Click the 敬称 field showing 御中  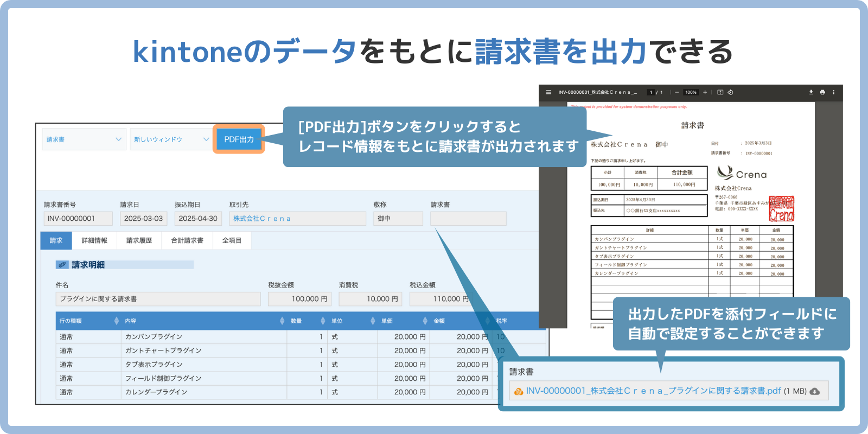click(x=398, y=219)
